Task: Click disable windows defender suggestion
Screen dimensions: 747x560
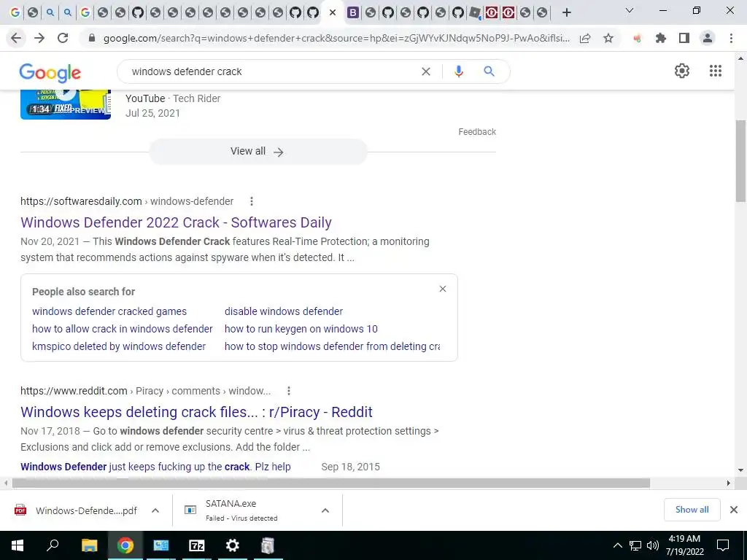Action: pos(284,311)
